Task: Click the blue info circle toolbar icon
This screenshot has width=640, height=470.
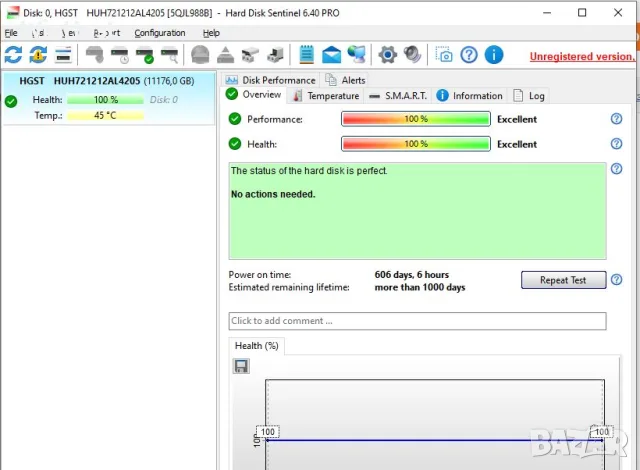Action: [494, 55]
